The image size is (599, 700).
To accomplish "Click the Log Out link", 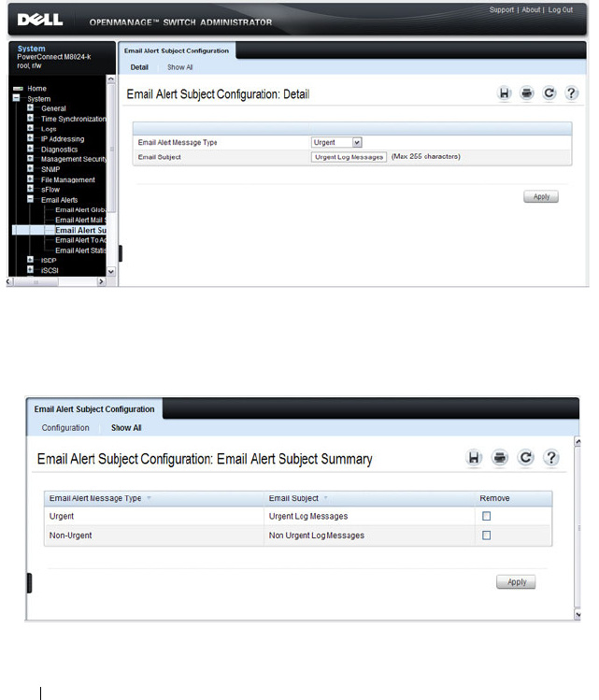I will 560,10.
